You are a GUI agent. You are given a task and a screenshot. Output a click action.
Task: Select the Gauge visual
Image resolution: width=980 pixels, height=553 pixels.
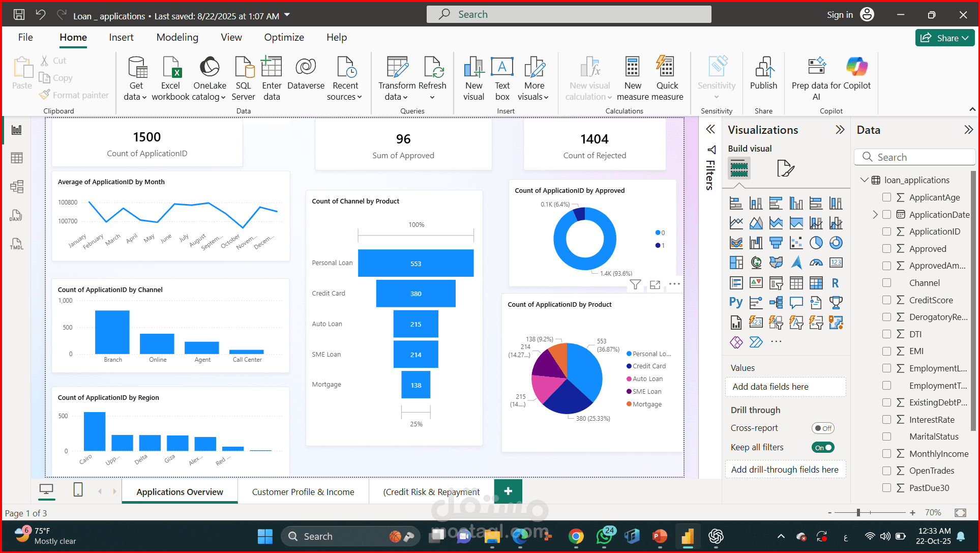point(816,263)
